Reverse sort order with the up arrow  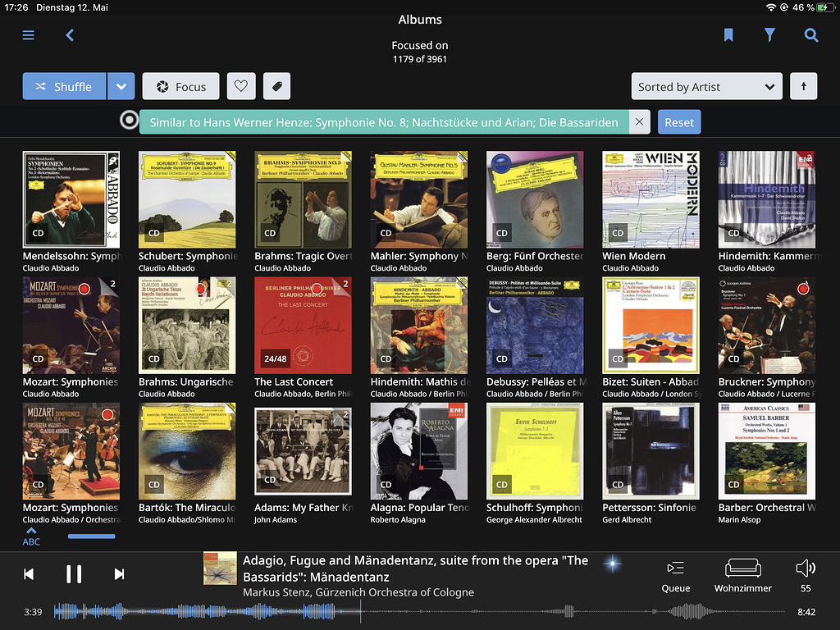(x=804, y=86)
